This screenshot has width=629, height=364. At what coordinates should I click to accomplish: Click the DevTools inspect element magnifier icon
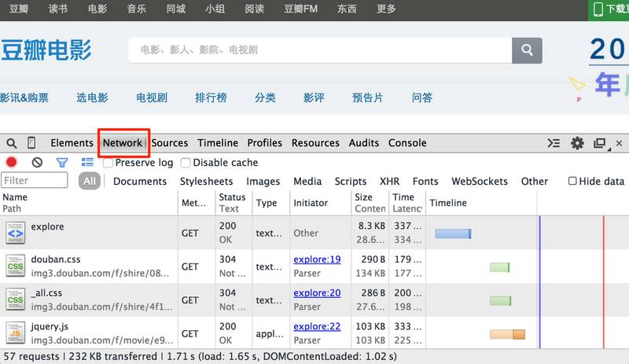click(x=12, y=143)
